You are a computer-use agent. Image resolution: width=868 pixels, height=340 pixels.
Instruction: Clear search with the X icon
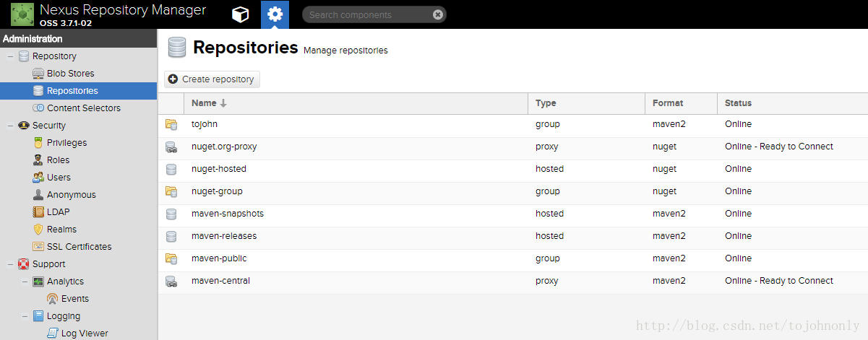tap(438, 14)
